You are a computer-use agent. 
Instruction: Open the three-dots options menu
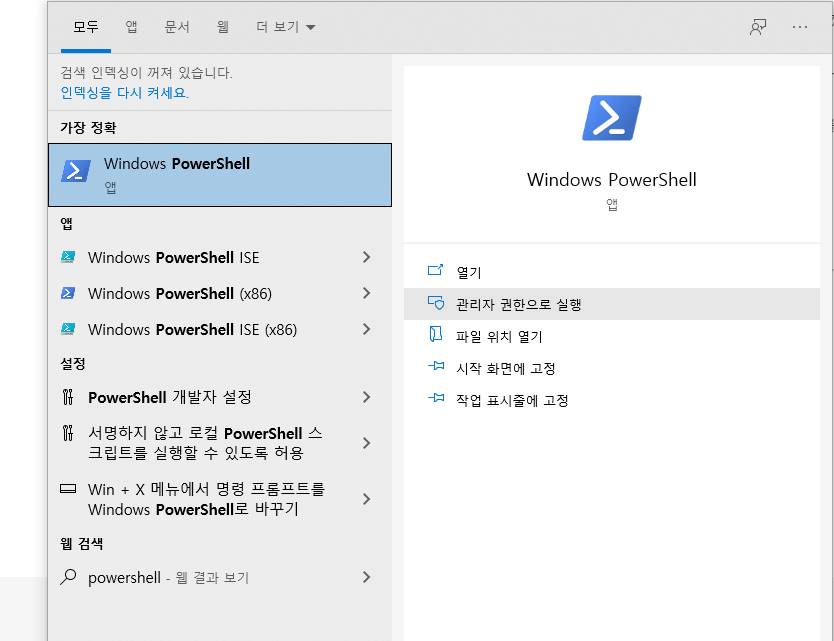coord(799,27)
